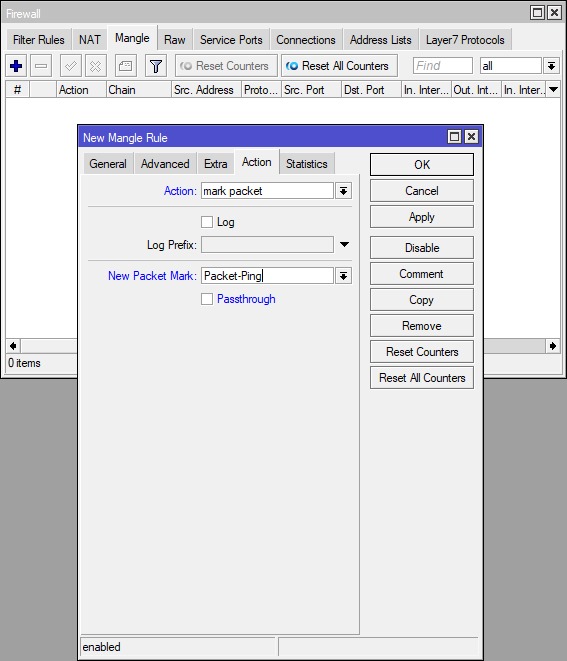Click Reset Counters button in the dialog
The width and height of the screenshot is (567, 661).
click(422, 352)
